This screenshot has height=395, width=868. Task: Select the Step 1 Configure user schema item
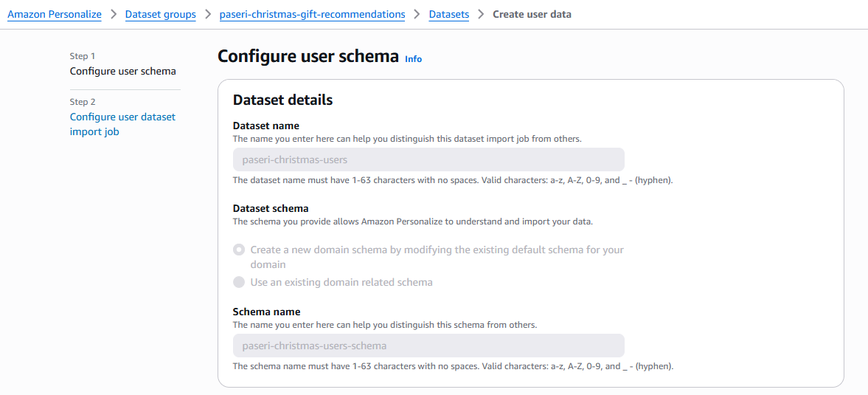pos(122,72)
